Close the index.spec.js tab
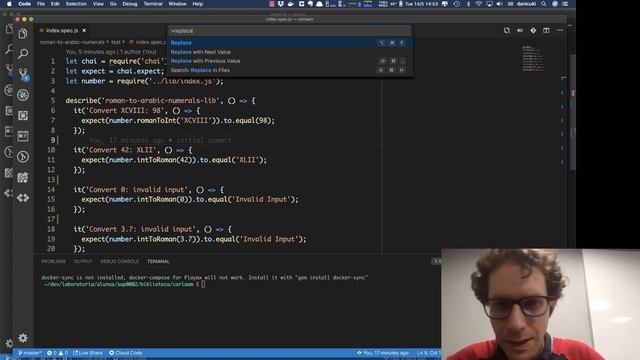640x360 pixels. (x=84, y=31)
